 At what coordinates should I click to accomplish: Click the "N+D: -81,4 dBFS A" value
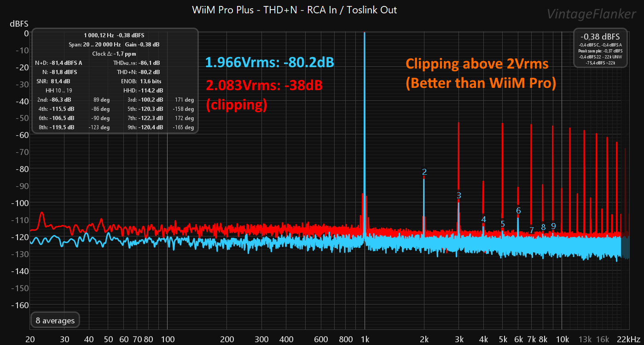click(x=59, y=63)
